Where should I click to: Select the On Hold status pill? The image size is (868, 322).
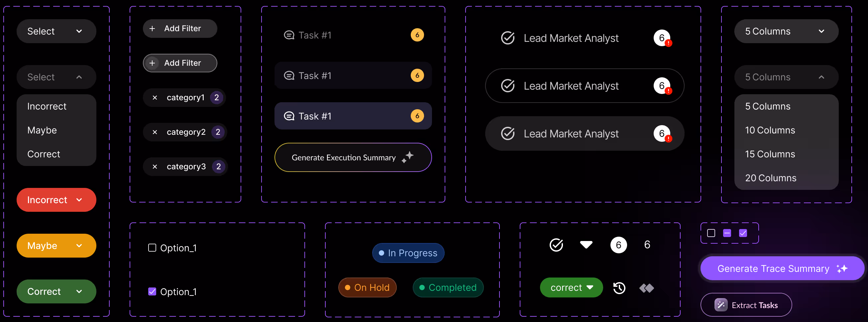pyautogui.click(x=367, y=288)
